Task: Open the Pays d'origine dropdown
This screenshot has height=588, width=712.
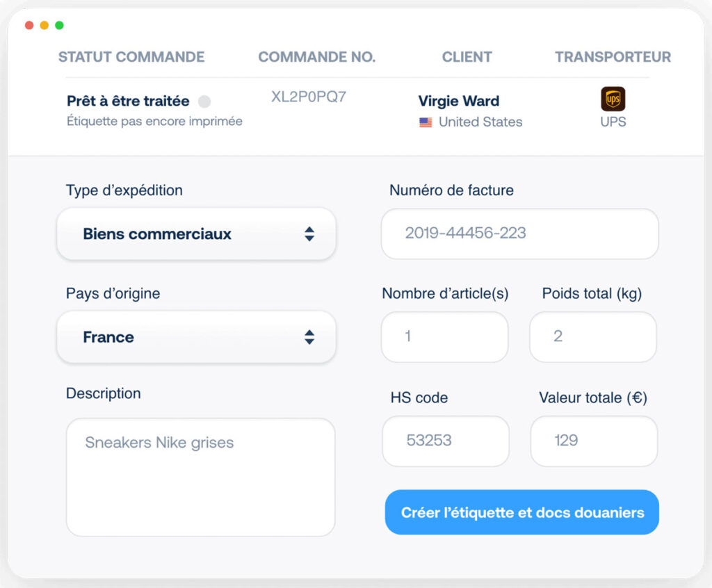Action: (196, 337)
